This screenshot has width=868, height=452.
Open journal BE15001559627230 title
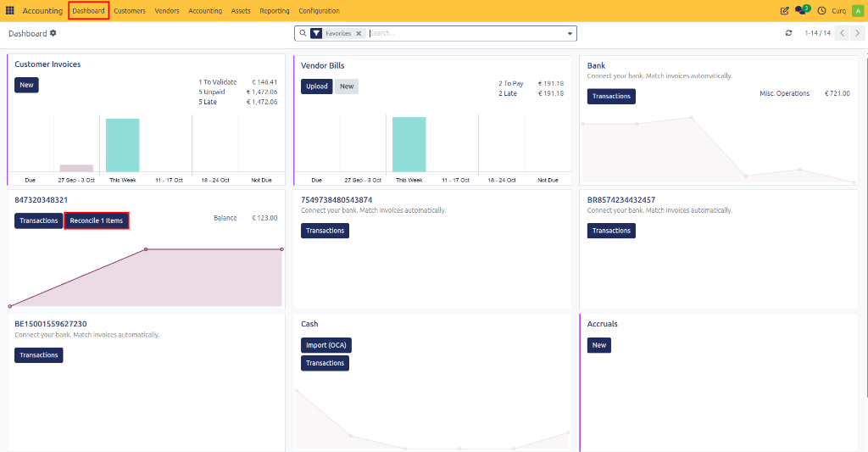point(50,324)
